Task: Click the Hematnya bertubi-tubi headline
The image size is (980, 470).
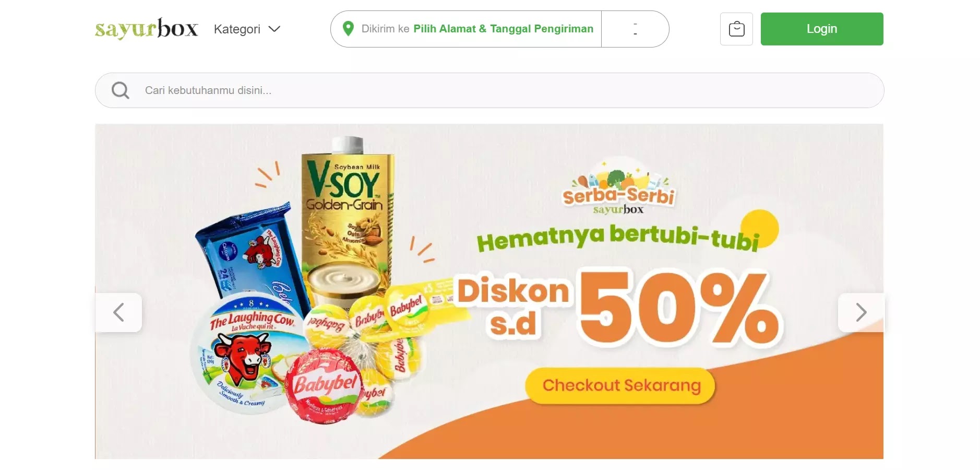Action: 618,238
